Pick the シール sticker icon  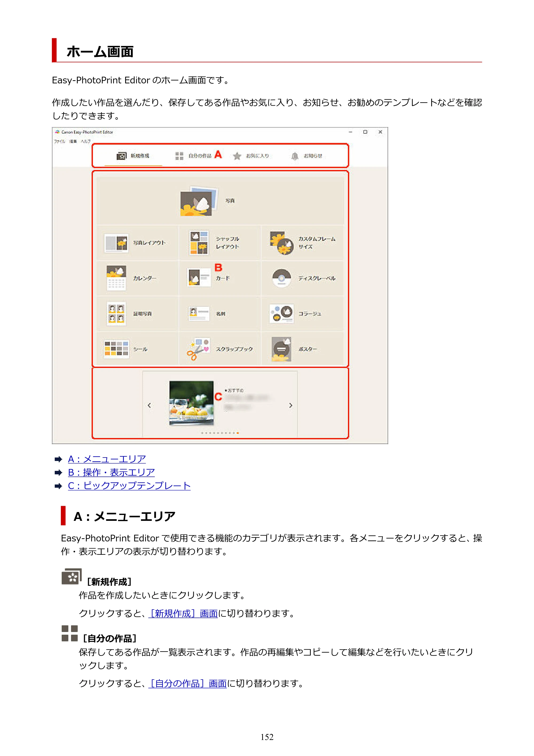point(116,349)
